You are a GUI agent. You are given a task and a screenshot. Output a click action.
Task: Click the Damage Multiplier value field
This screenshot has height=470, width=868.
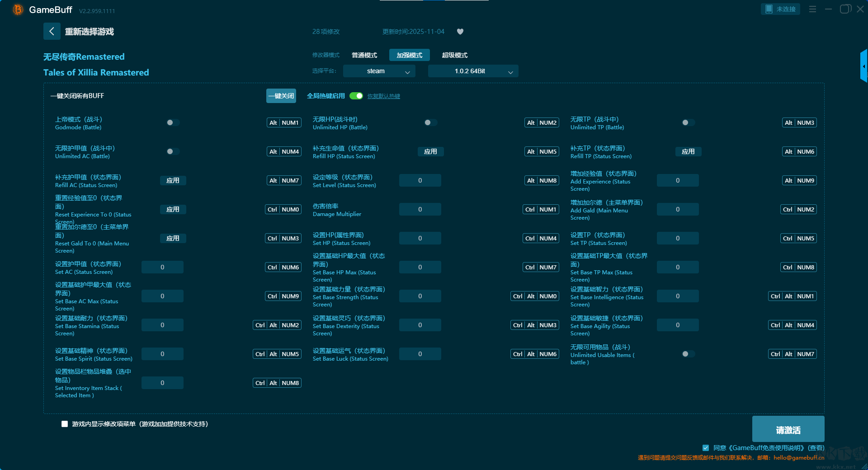pos(420,209)
